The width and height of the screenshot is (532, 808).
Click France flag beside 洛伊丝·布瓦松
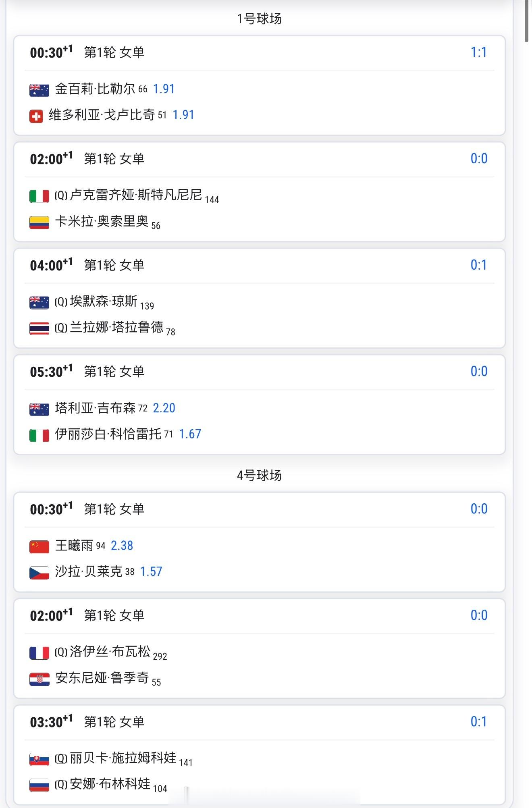39,653
